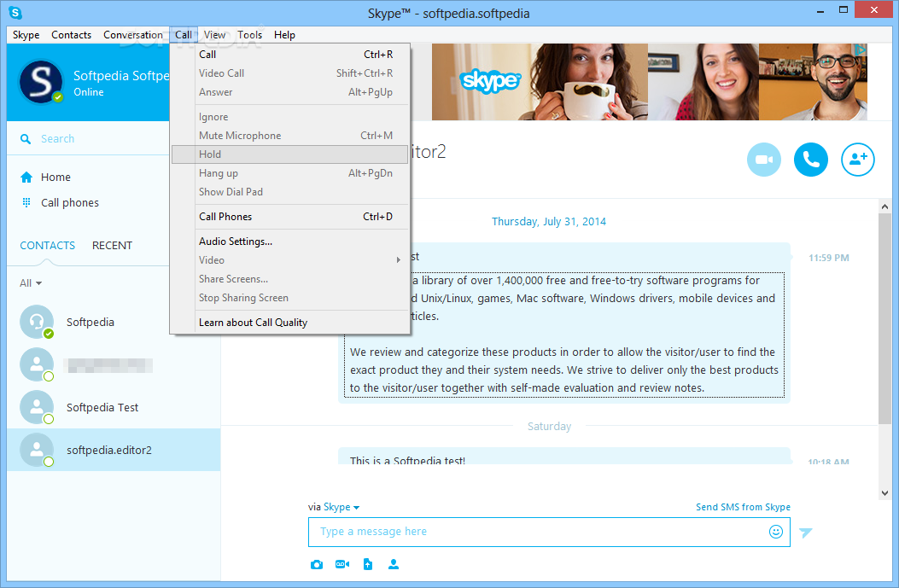
Task: Click Hang up menu entry
Action: coord(290,173)
